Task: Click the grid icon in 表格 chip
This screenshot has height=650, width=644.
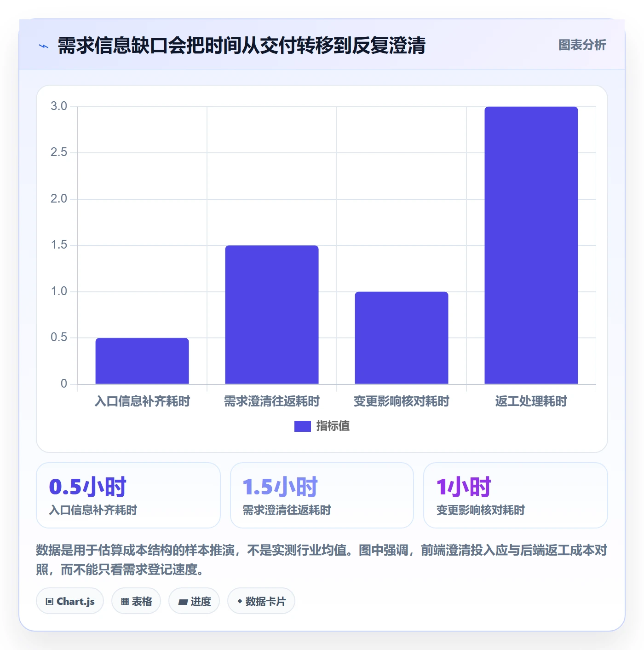Action: click(125, 602)
